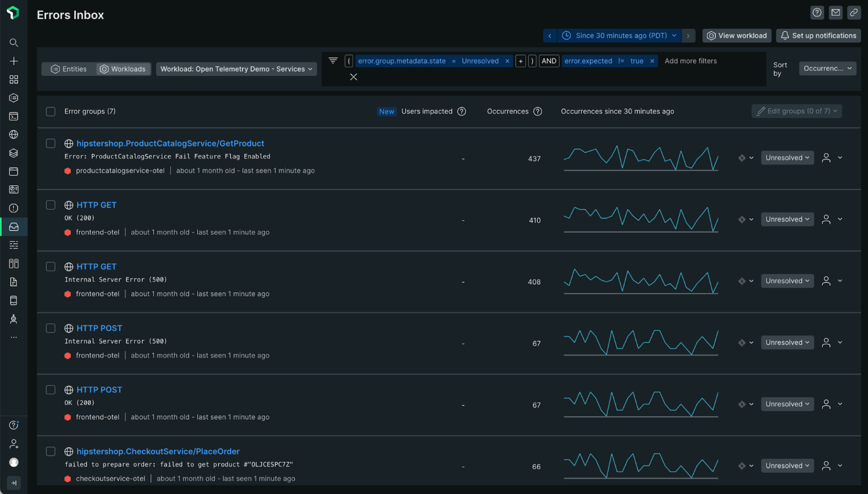Image resolution: width=868 pixels, height=494 pixels.
Task: Click the Set up notifications button
Action: point(818,35)
